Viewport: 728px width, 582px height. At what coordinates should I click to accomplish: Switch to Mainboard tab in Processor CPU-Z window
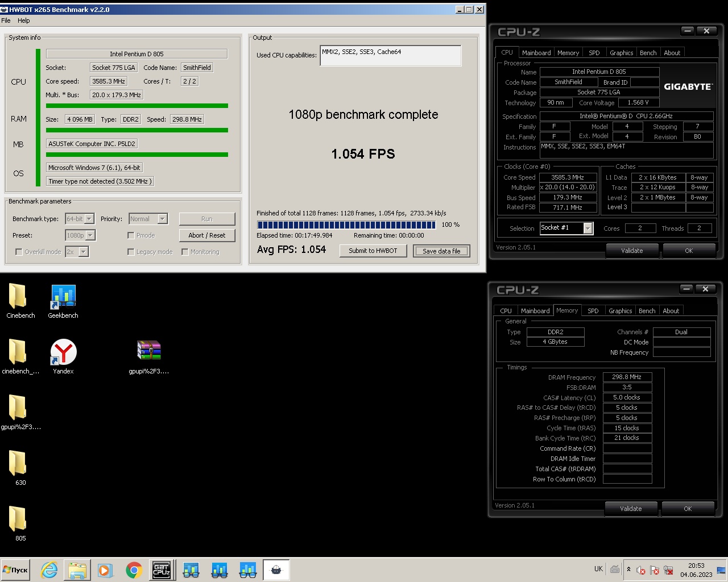536,53
